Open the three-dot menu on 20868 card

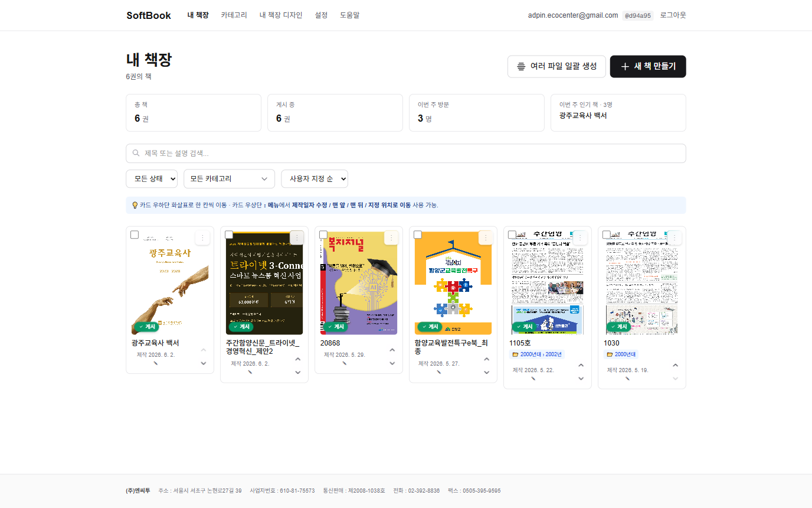pyautogui.click(x=391, y=237)
